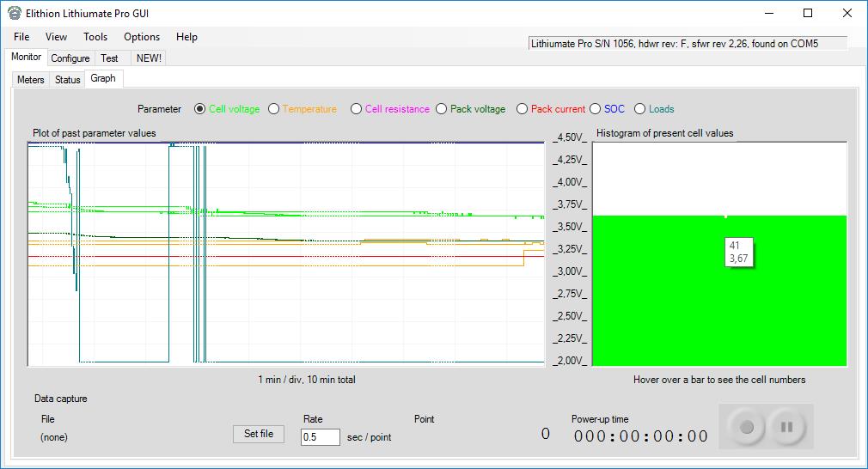Viewport: 868px width, 469px height.
Task: Click the 4,50V axis label
Action: [x=570, y=137]
